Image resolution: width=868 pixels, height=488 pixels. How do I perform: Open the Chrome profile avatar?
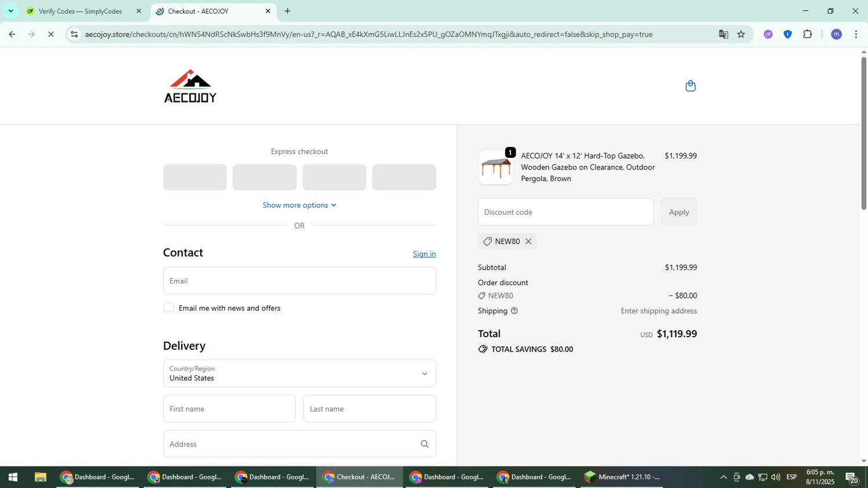(x=836, y=35)
